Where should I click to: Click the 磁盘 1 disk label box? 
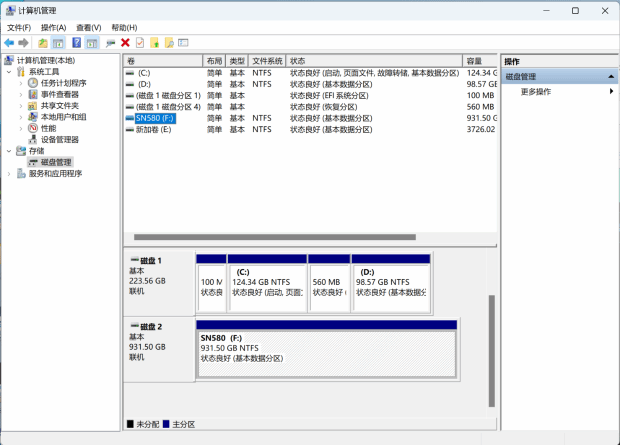pos(159,283)
